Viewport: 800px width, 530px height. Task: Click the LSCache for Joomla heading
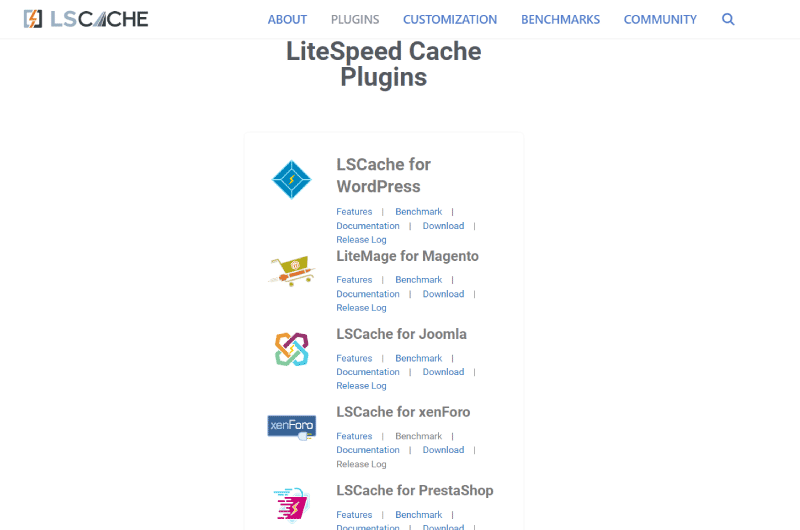click(x=401, y=334)
